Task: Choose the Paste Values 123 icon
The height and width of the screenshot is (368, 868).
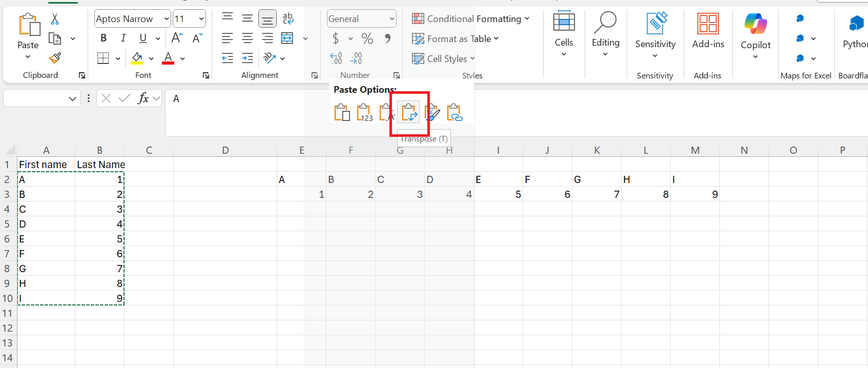Action: [x=364, y=112]
